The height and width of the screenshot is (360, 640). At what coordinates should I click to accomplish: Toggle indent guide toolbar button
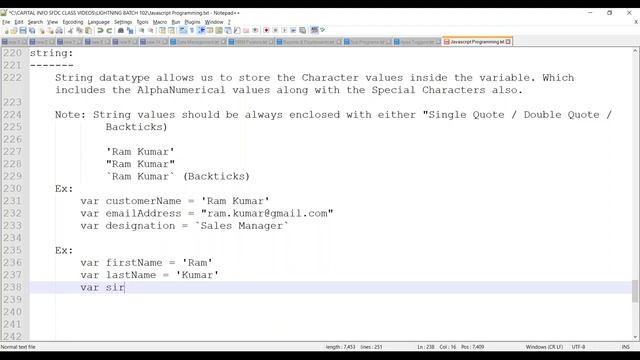pos(201,31)
